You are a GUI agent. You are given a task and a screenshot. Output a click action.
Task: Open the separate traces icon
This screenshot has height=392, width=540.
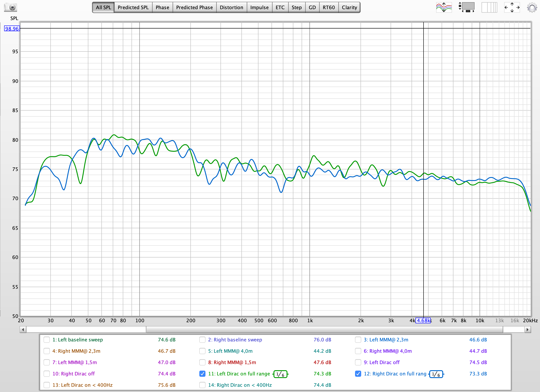click(444, 7)
